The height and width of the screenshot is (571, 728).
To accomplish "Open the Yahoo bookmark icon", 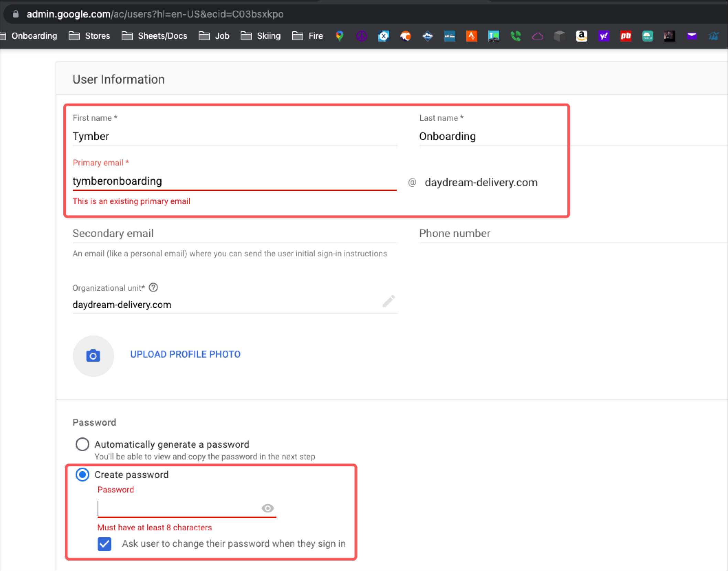I will click(x=604, y=36).
